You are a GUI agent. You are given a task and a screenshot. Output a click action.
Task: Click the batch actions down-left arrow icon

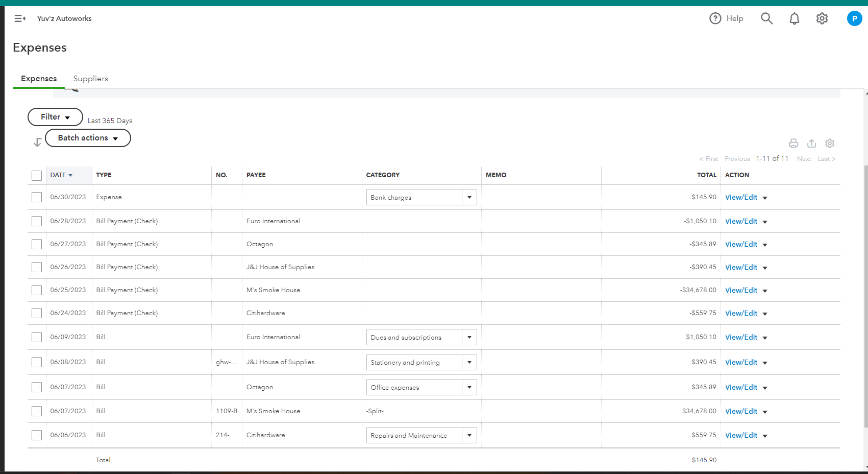pos(37,143)
